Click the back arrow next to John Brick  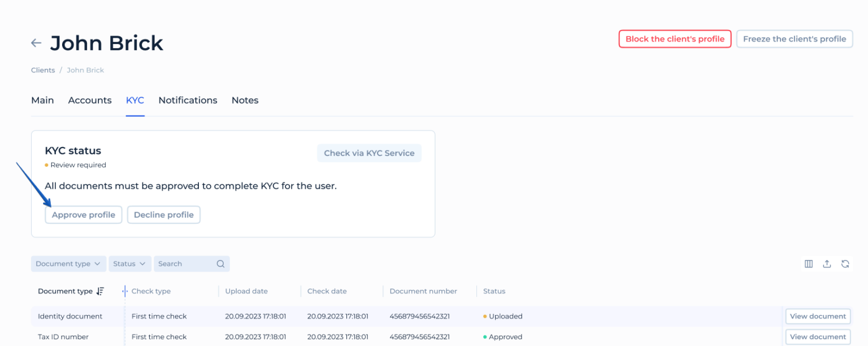[36, 42]
